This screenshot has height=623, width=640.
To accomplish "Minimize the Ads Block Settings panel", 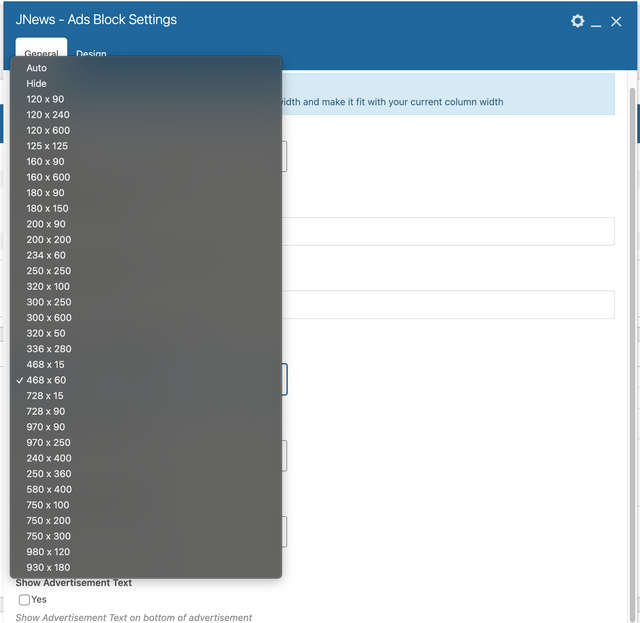I will coord(596,25).
